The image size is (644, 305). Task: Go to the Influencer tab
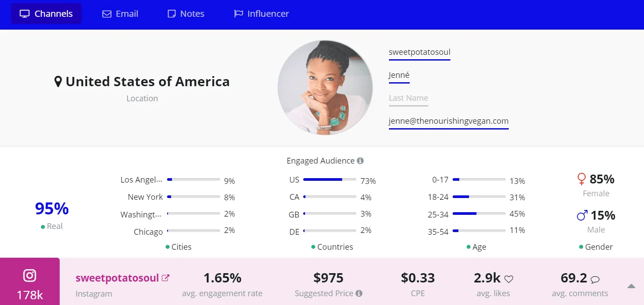[261, 14]
